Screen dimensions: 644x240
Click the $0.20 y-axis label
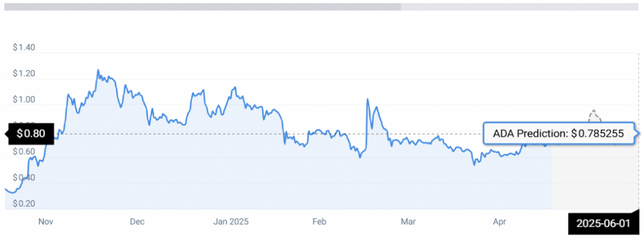tap(23, 203)
